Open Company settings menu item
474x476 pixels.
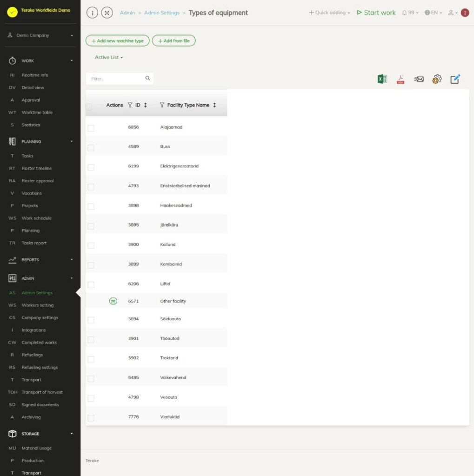pyautogui.click(x=40, y=317)
